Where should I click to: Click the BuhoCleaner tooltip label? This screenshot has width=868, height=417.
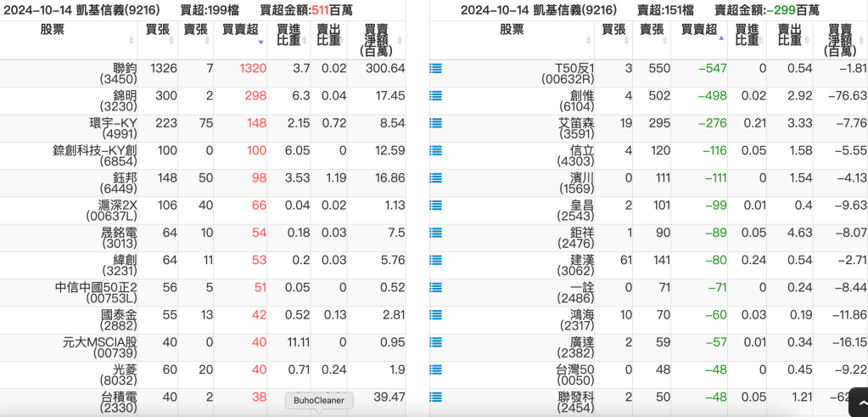(318, 401)
